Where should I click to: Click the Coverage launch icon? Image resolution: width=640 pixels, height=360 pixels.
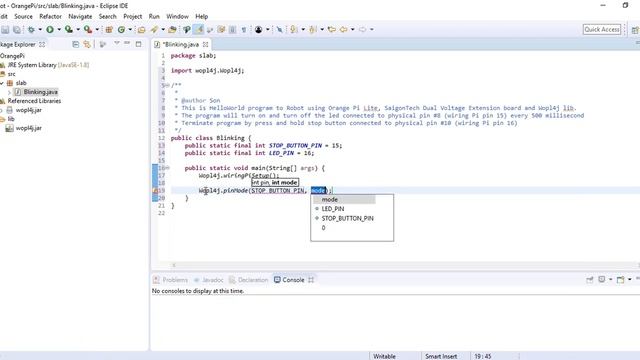point(69,29)
